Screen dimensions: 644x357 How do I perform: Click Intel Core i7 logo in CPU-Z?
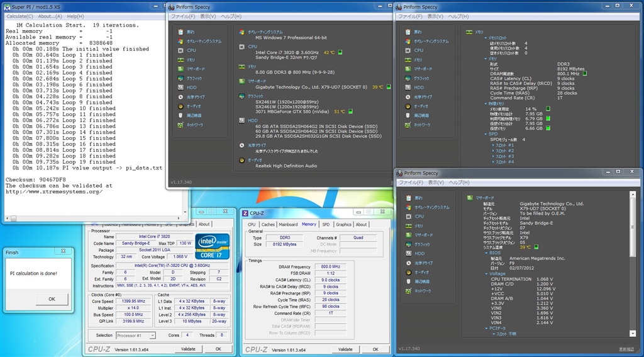(x=212, y=246)
